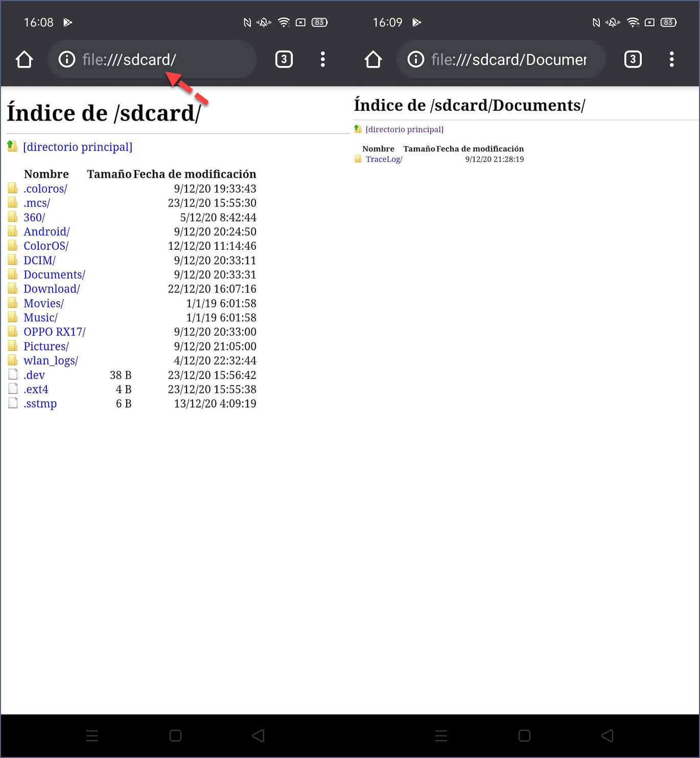This screenshot has width=700, height=758.
Task: Open the .mcs/ folder
Action: pyautogui.click(x=37, y=203)
